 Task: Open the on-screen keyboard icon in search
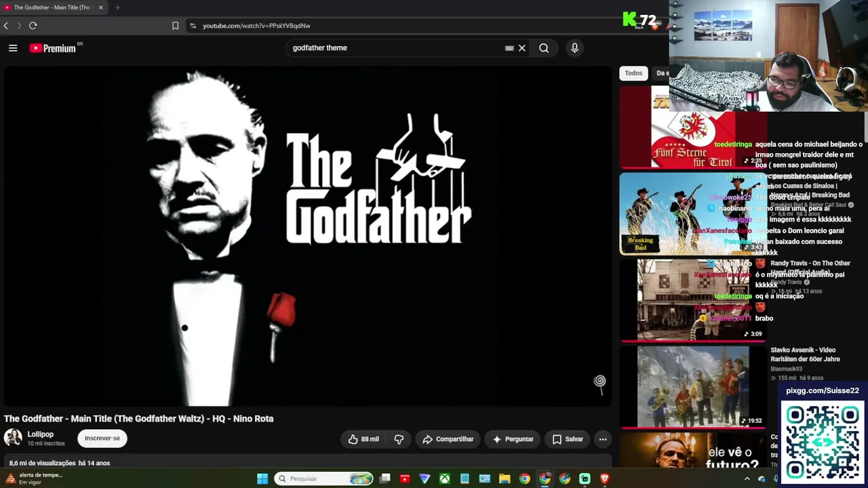coord(509,48)
